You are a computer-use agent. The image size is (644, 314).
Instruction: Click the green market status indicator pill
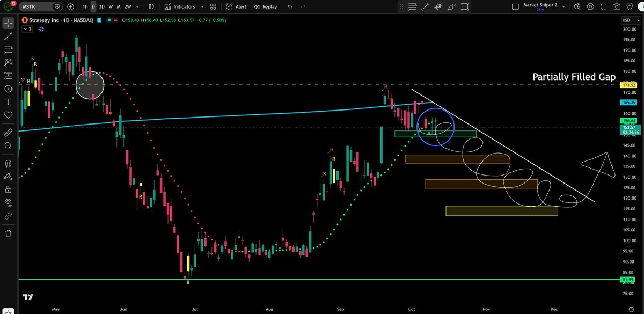(x=110, y=20)
